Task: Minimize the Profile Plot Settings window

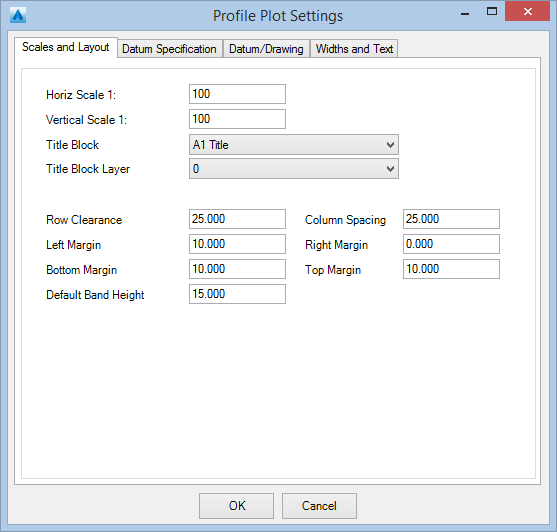Action: click(465, 13)
